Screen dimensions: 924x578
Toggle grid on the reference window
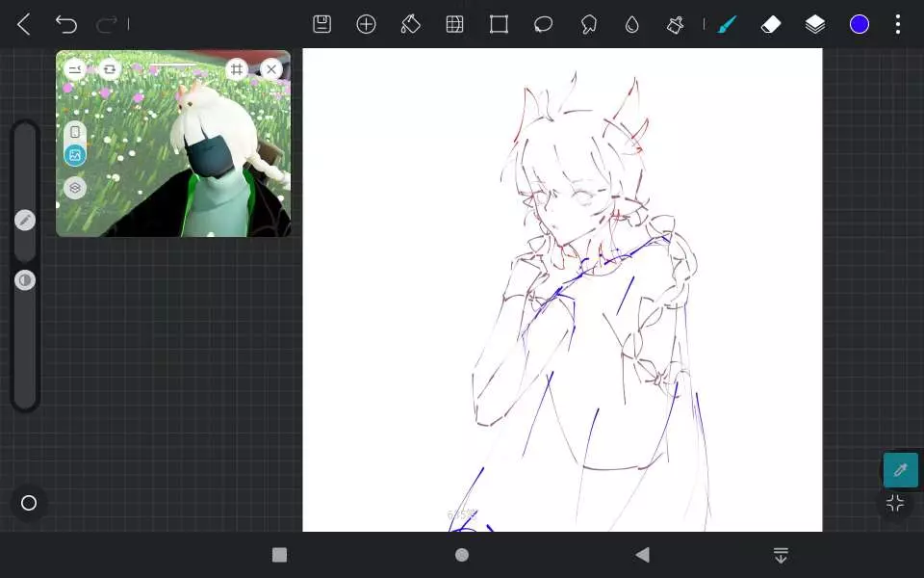237,69
